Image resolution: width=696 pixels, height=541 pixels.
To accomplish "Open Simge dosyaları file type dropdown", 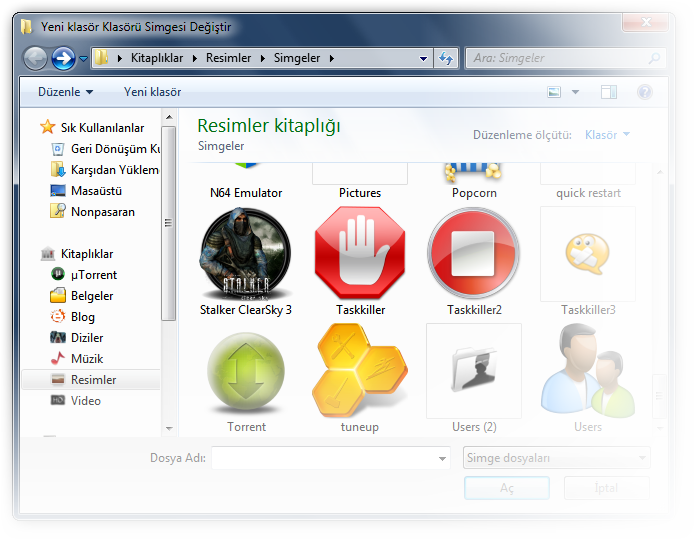I will click(x=557, y=458).
